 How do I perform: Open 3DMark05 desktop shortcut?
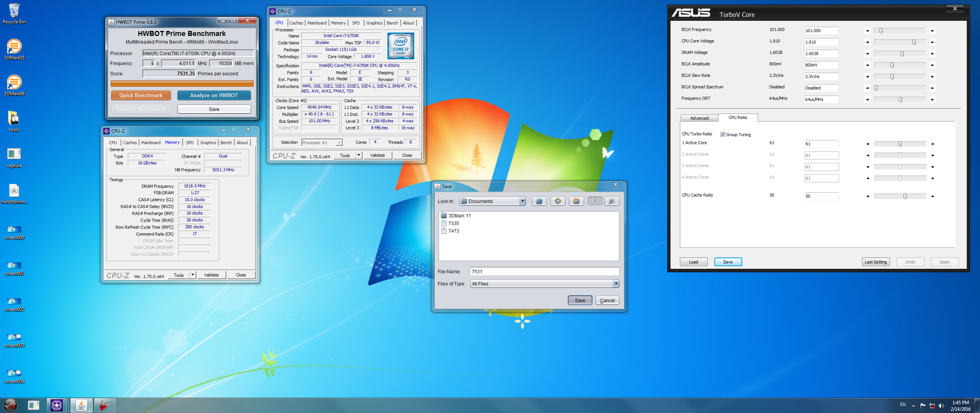[x=14, y=50]
